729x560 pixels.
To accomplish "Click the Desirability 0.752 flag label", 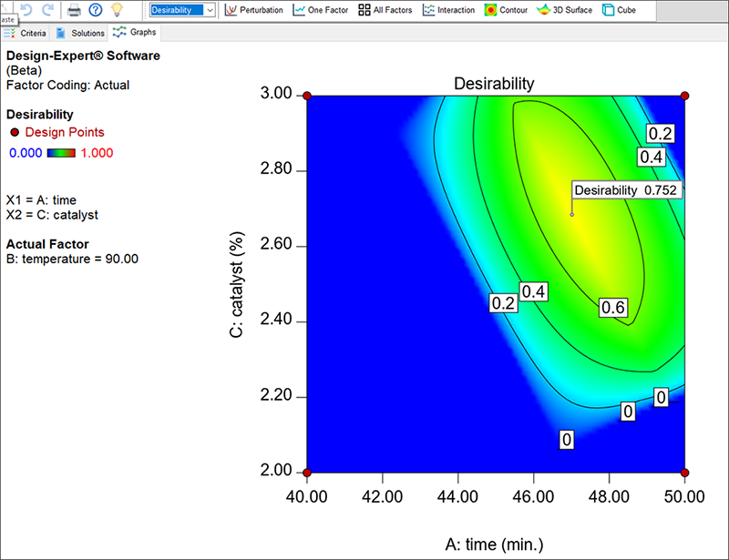I will tap(627, 189).
